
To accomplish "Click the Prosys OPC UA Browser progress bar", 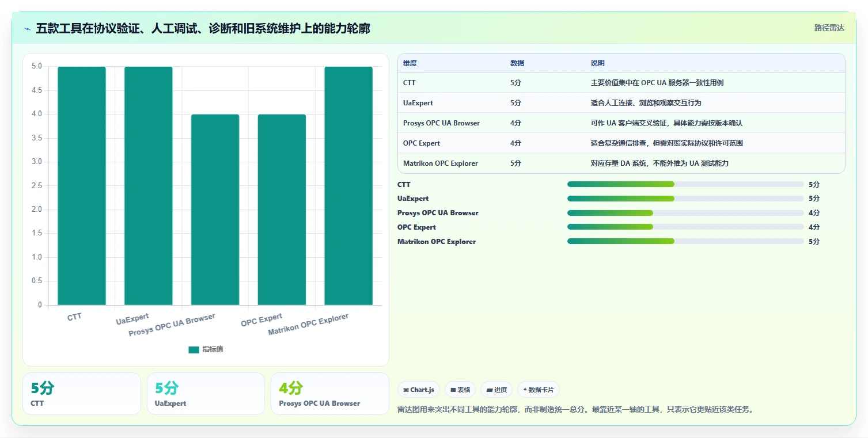I will [685, 213].
